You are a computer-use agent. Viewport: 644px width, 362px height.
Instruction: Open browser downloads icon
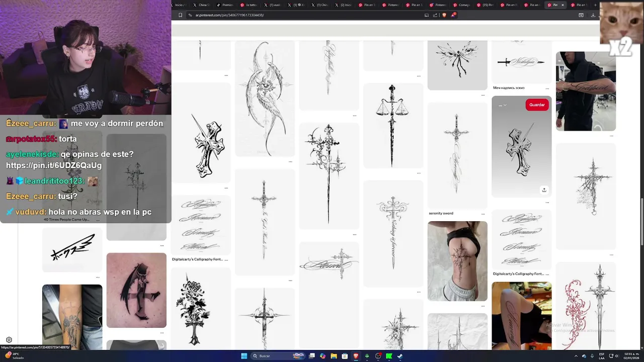pos(593,15)
